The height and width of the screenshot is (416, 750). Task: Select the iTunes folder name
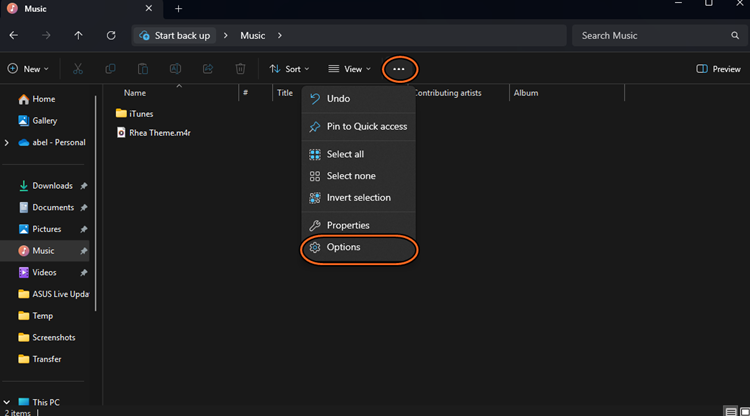click(141, 114)
